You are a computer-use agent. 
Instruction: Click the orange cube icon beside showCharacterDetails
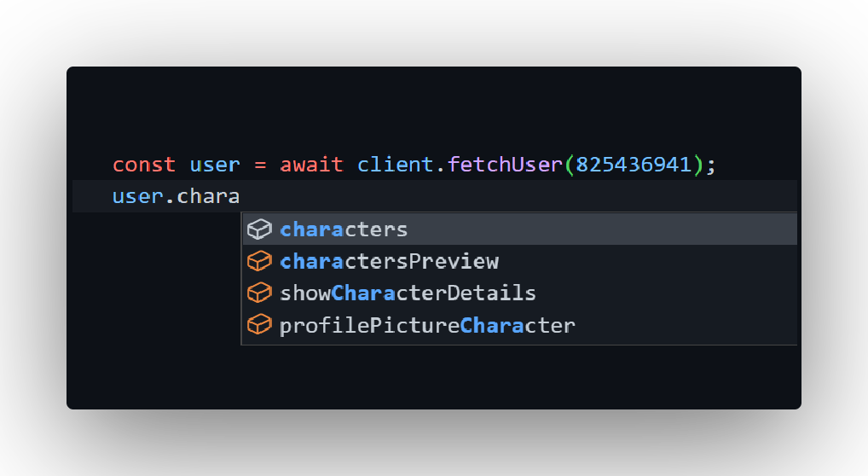(259, 293)
